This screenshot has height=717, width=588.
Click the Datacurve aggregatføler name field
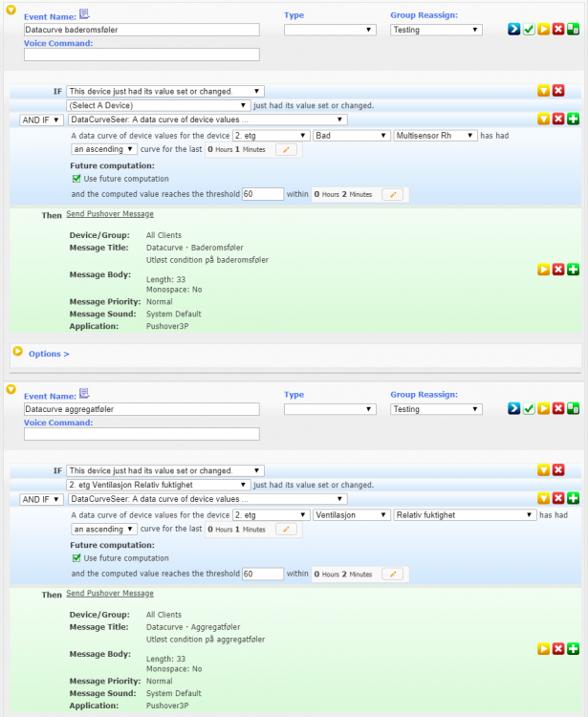[142, 409]
